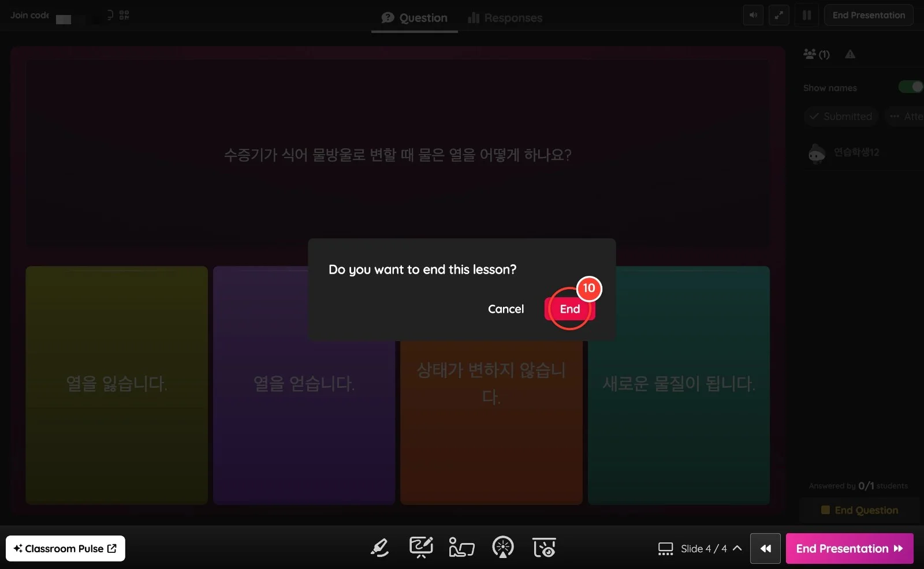Cancel the end lesson dialog
Screen dimensions: 924x569
pos(506,309)
